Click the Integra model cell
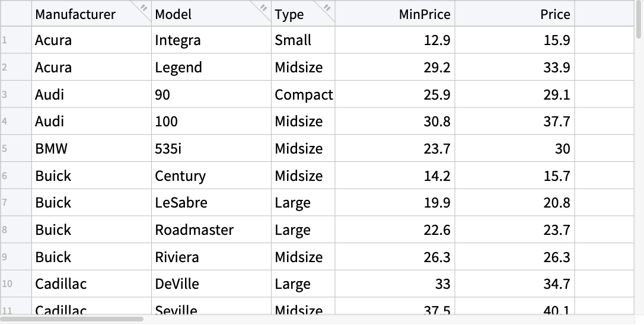This screenshot has height=325, width=644. (212, 40)
